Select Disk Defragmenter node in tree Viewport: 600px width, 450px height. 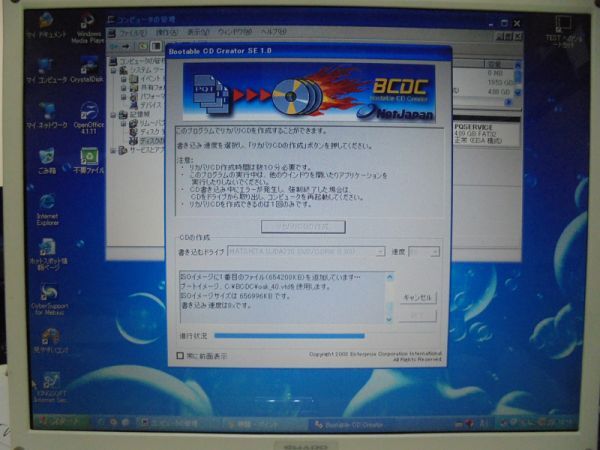[147, 132]
